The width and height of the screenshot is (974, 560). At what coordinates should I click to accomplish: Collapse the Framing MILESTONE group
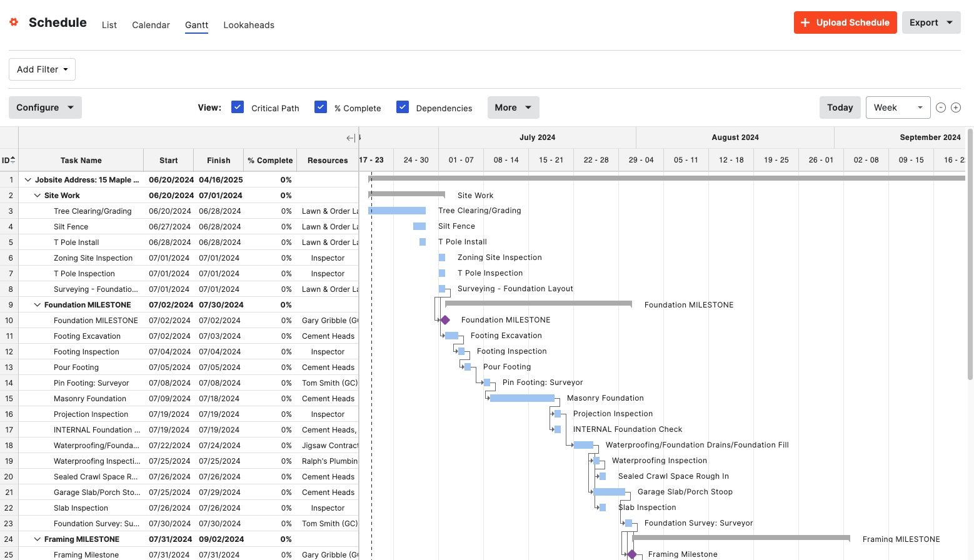point(38,539)
